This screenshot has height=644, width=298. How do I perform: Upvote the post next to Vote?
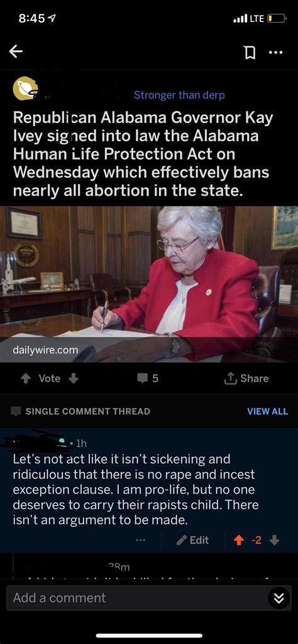click(26, 378)
